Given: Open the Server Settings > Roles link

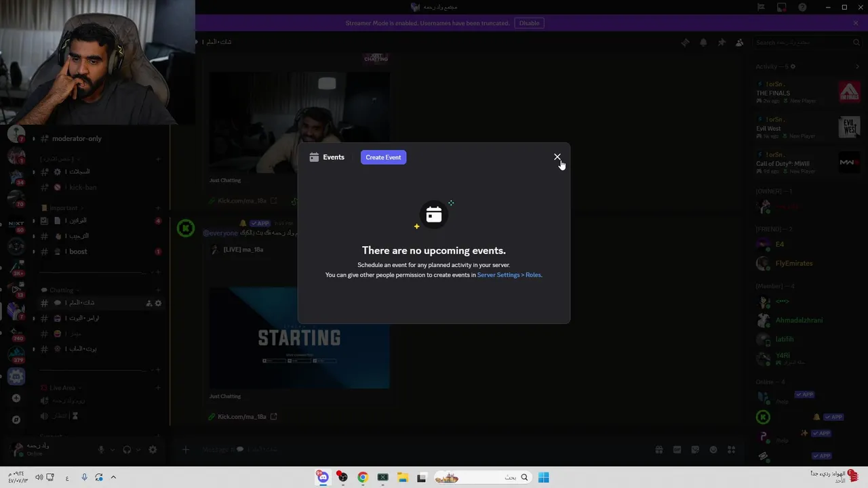Looking at the screenshot, I should click(509, 275).
